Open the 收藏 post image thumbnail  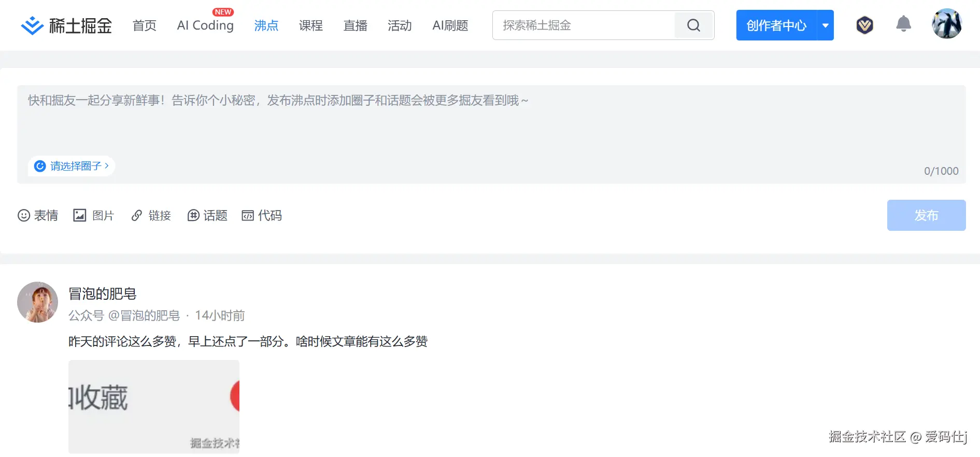coord(154,407)
